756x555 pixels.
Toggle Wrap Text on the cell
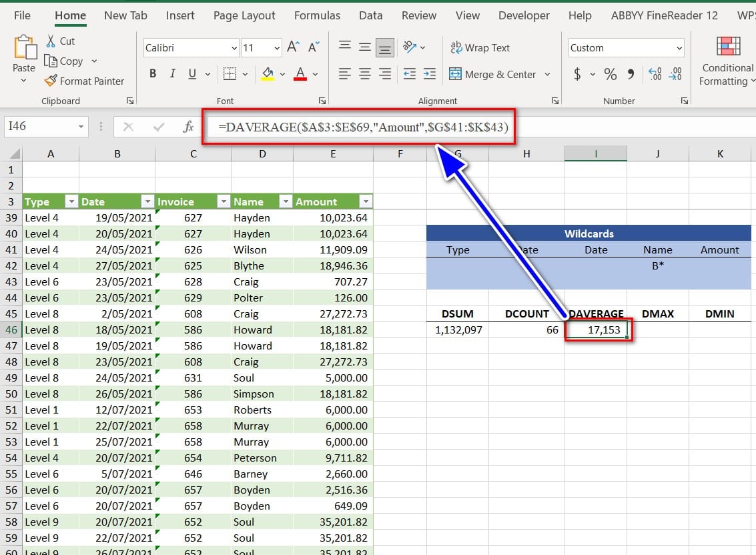click(480, 47)
